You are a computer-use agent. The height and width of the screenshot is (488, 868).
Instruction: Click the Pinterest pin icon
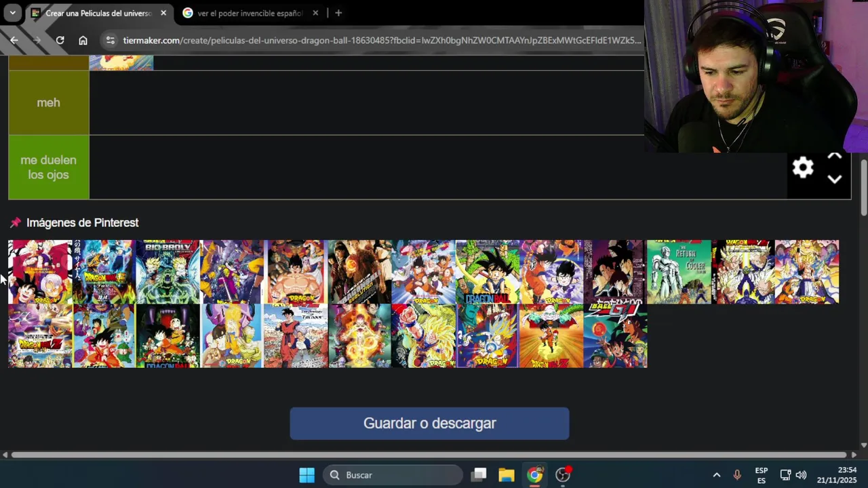[16, 222]
